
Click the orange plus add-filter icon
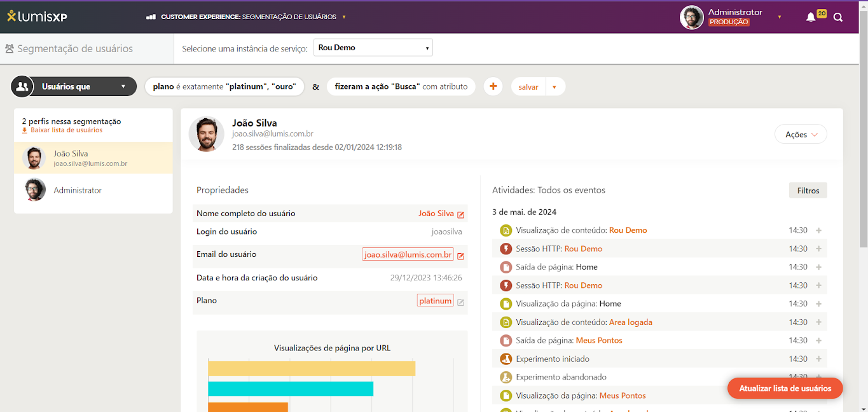493,86
